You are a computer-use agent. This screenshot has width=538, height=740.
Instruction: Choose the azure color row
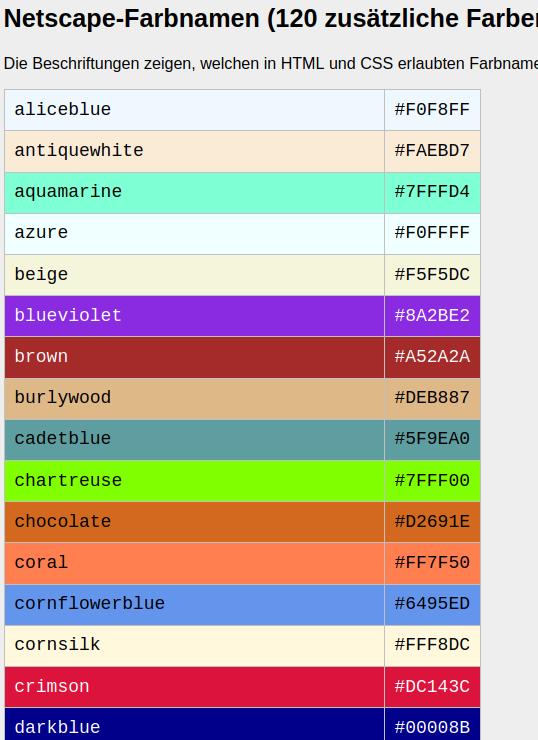[x=243, y=234]
